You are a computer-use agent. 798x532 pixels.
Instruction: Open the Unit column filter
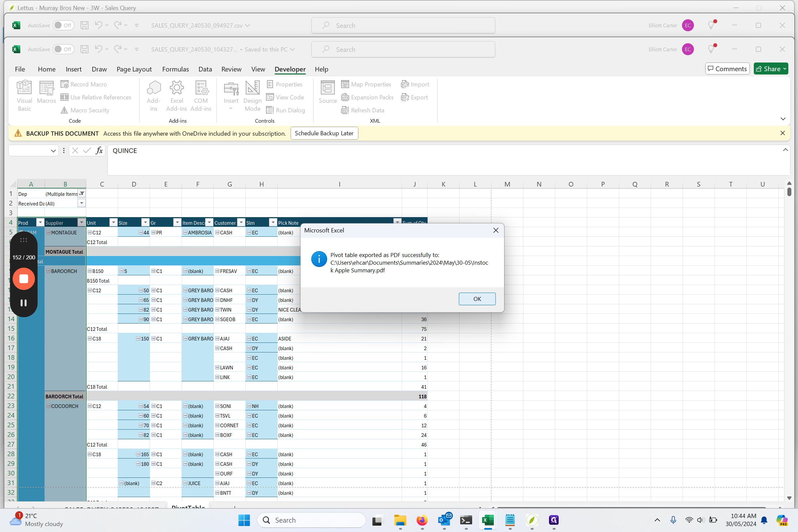tap(113, 222)
